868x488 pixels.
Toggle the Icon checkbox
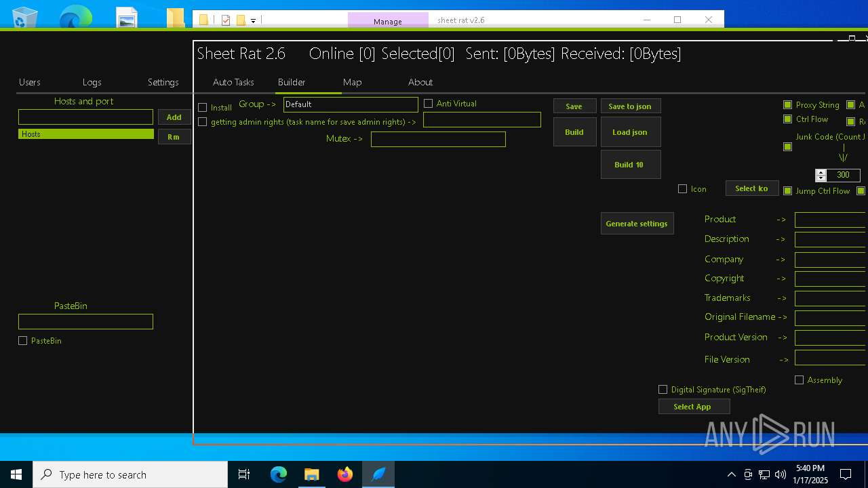[682, 189]
